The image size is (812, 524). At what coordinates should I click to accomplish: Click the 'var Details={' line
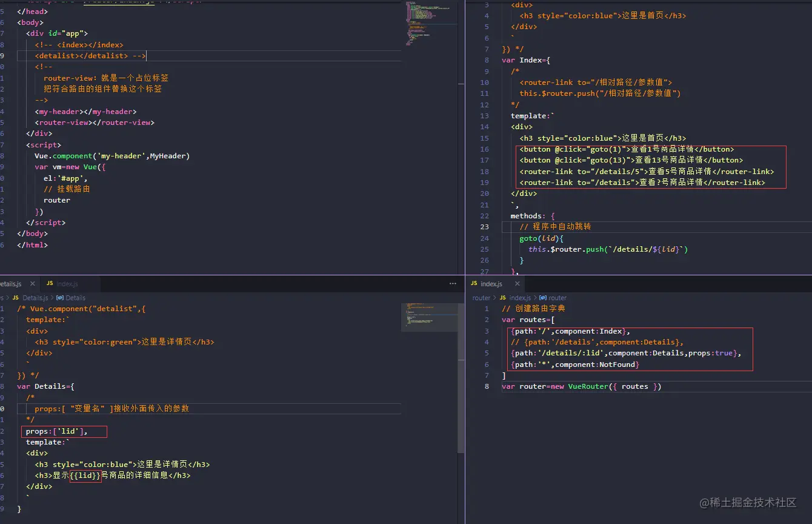pos(45,386)
